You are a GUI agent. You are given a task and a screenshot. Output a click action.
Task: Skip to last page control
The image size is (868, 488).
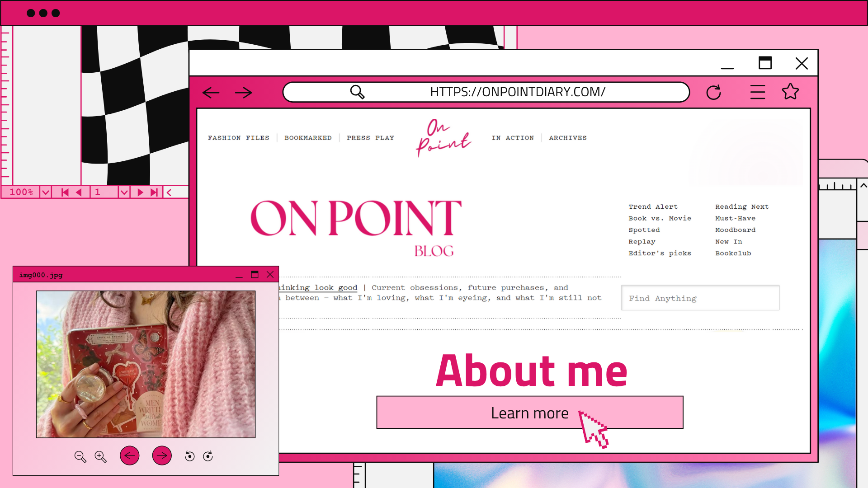(x=154, y=192)
